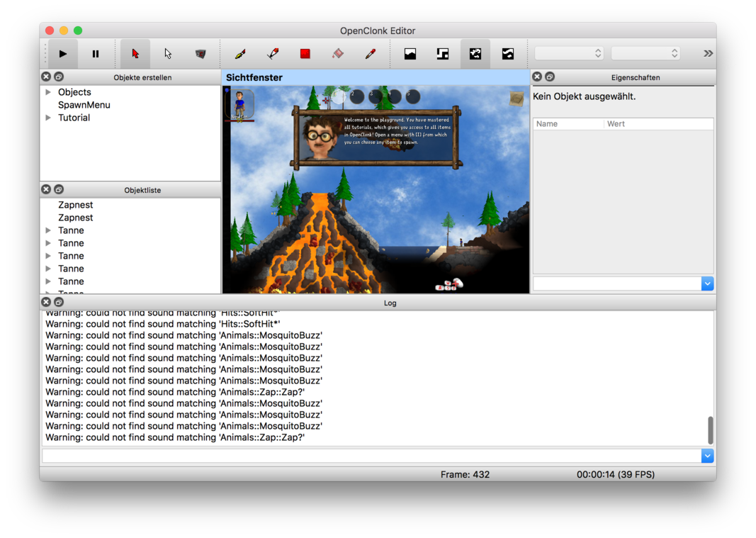Toggle the exact landscape mode icon
The height and width of the screenshot is (538, 756).
(x=475, y=54)
